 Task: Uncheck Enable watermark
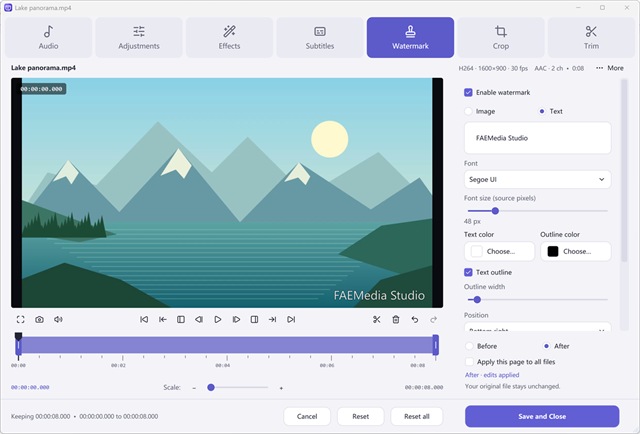[468, 92]
